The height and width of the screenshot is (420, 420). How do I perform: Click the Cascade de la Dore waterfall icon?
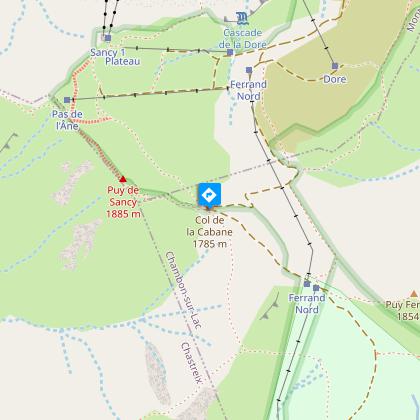(242, 18)
